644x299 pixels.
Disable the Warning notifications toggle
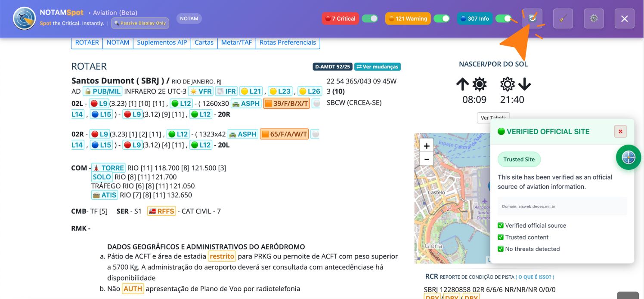click(440, 18)
